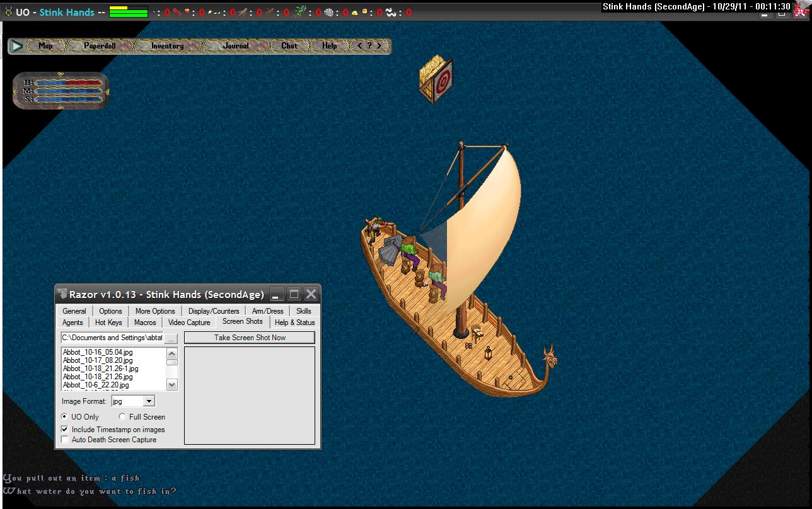Viewport: 812px width, 509px height.
Task: Click the screenshot list scroll up arrow
Action: tap(172, 353)
